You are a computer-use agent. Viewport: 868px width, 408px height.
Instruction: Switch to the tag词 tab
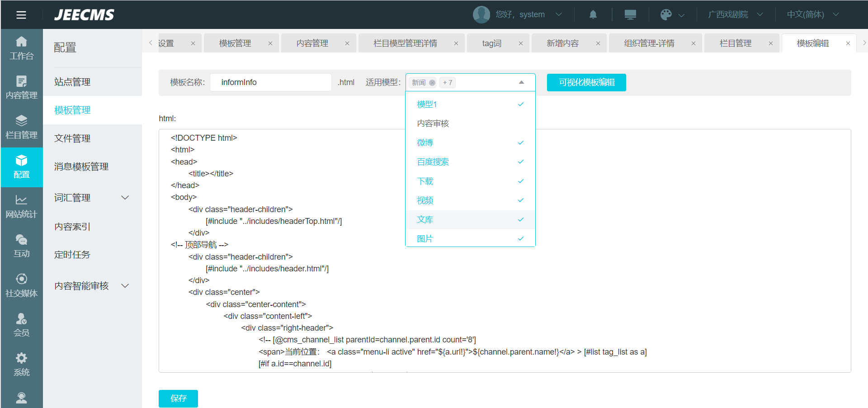click(492, 43)
